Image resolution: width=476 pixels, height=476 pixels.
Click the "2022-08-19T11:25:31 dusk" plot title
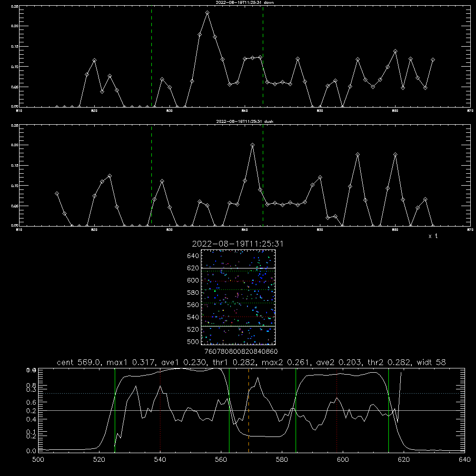point(245,121)
